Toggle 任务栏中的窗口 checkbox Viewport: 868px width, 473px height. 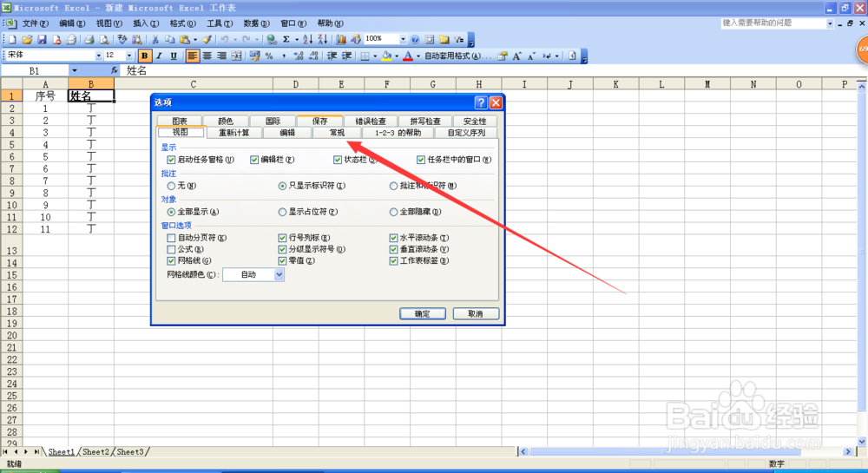click(421, 160)
